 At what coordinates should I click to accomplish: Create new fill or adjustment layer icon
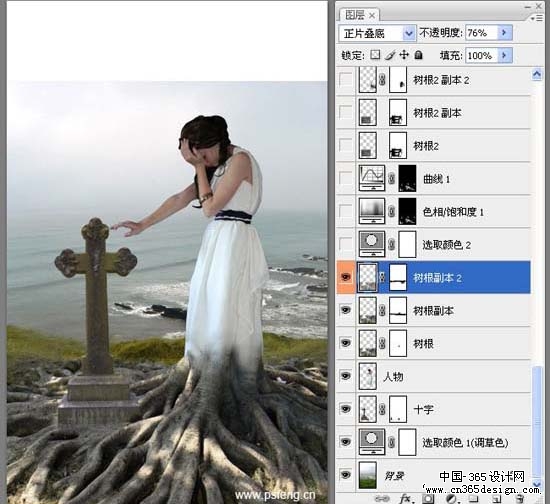(x=451, y=498)
